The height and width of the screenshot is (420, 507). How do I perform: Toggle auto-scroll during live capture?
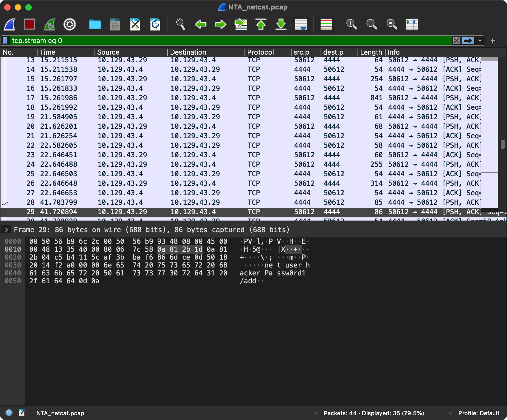(301, 24)
